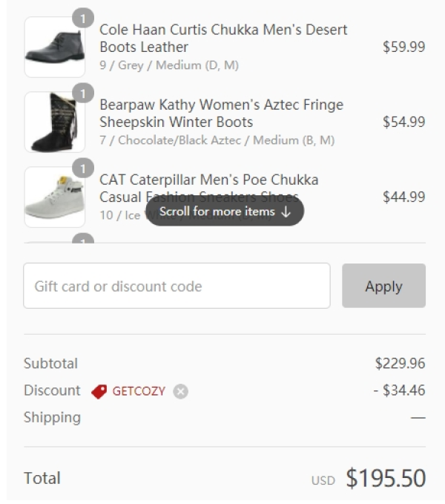Click the $59.99 price for Cole Haan
The image size is (445, 504).
[404, 47]
